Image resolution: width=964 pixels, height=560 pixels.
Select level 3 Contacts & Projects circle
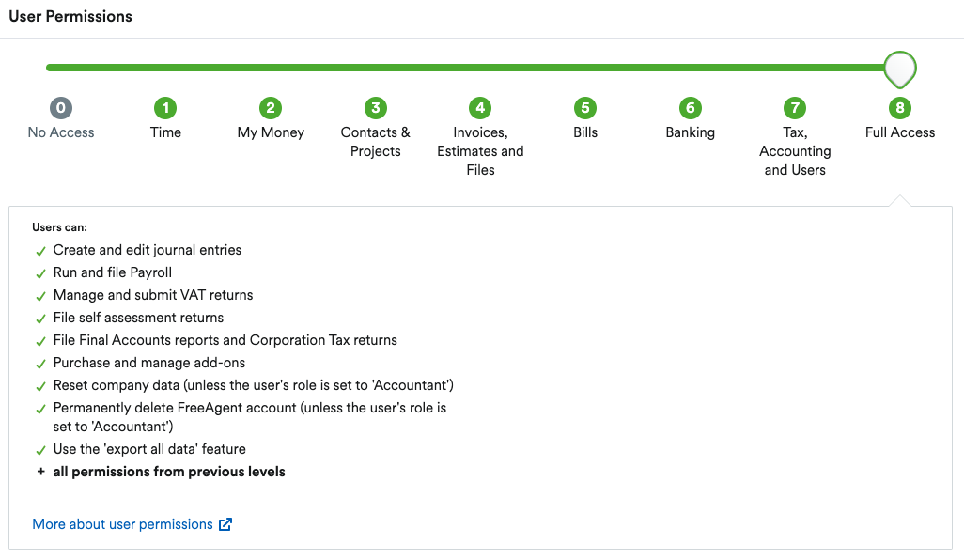click(x=376, y=108)
